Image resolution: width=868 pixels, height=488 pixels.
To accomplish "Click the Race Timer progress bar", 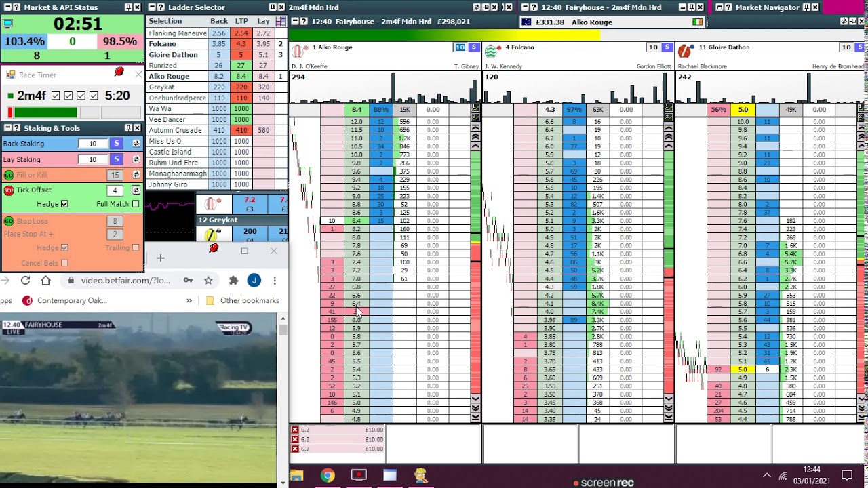I will coord(74,113).
